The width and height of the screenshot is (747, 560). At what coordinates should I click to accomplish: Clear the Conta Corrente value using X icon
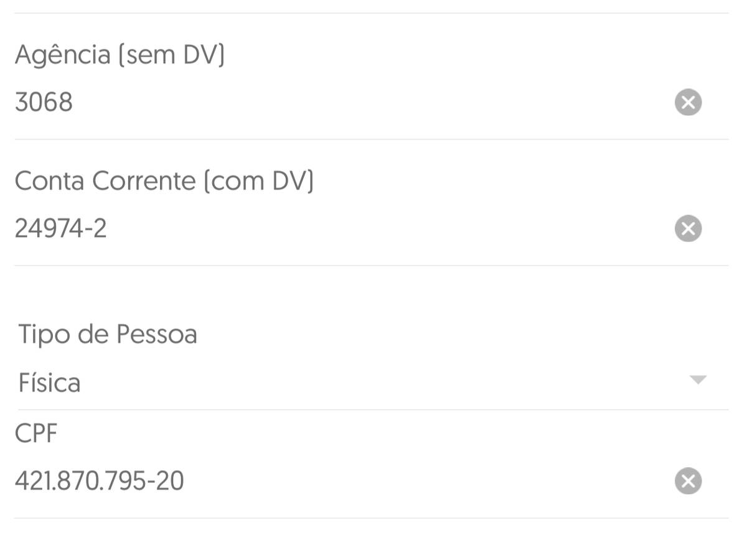pyautogui.click(x=688, y=228)
